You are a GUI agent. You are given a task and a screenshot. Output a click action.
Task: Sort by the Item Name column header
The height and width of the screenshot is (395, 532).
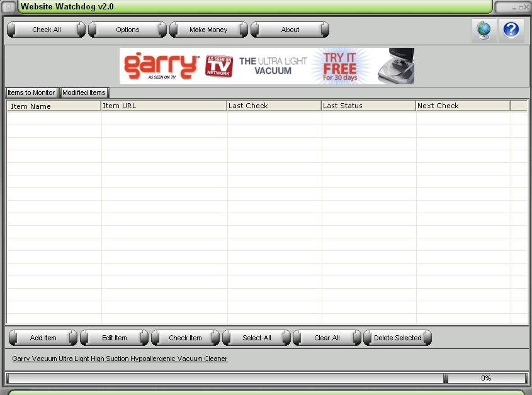coord(54,106)
